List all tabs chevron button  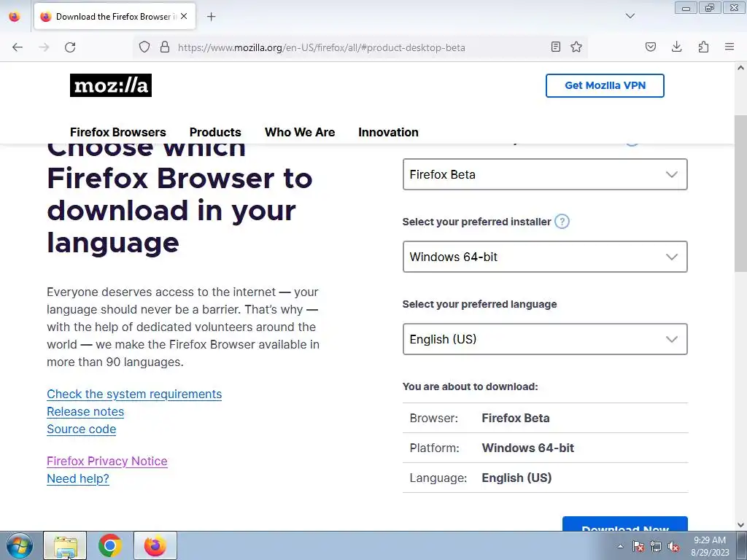coord(630,16)
